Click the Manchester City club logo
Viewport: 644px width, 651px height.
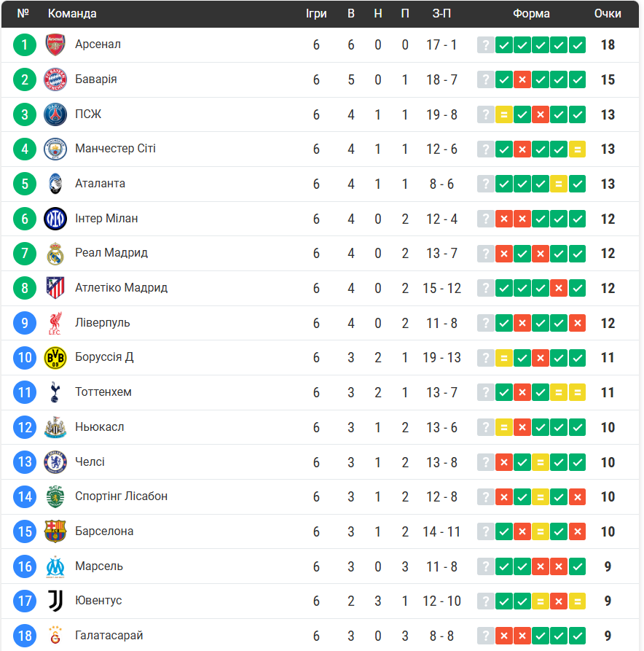point(55,149)
